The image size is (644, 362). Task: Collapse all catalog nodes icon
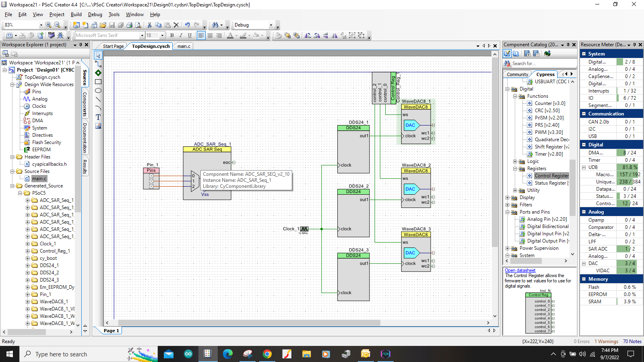coord(536,53)
